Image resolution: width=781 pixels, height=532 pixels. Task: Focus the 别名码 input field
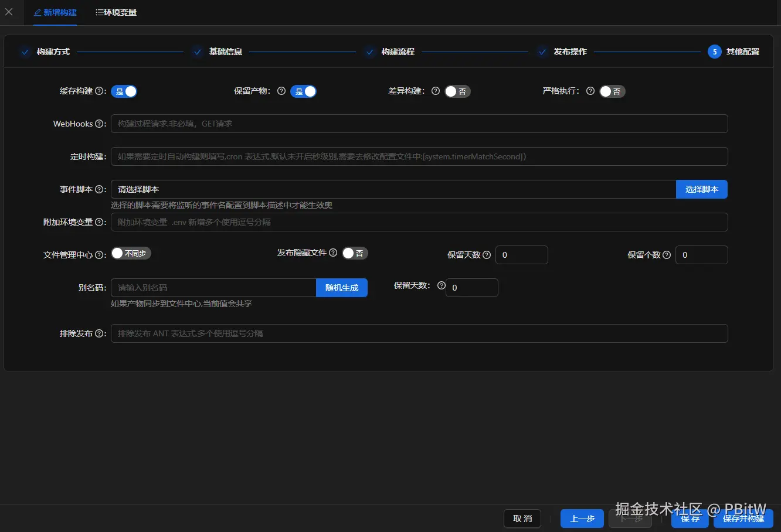click(213, 288)
